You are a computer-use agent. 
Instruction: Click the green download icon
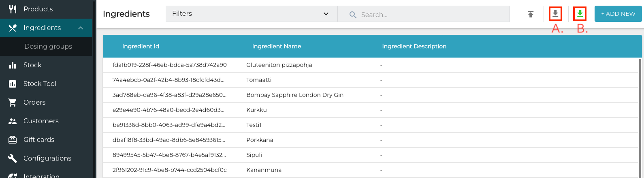[580, 14]
